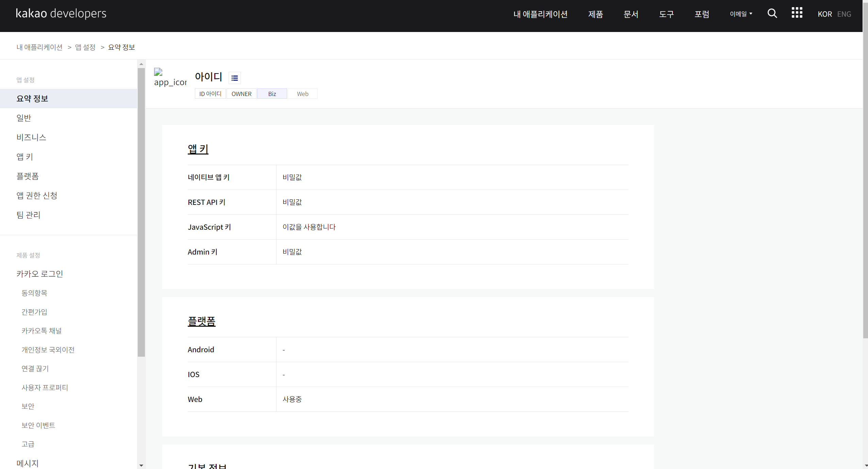Open the 제품 top menu
This screenshot has height=469, width=868.
coord(595,14)
